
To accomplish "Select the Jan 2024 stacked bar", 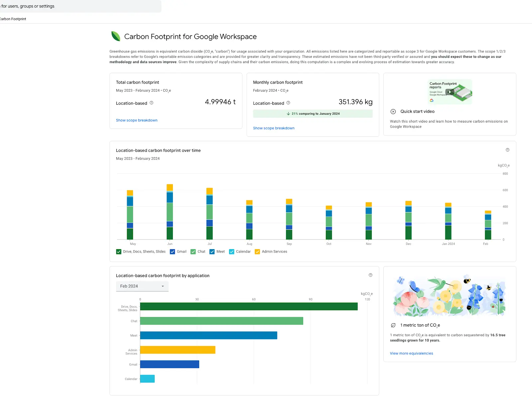I will 448,221.
